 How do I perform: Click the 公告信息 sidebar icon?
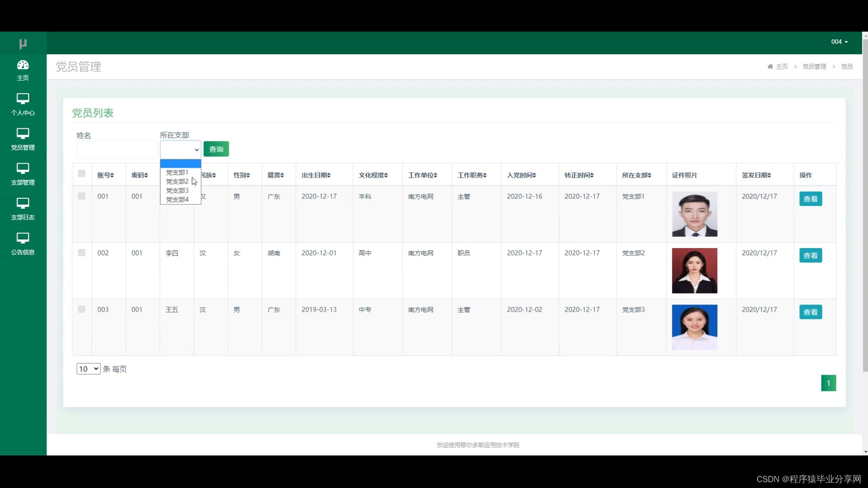[23, 238]
